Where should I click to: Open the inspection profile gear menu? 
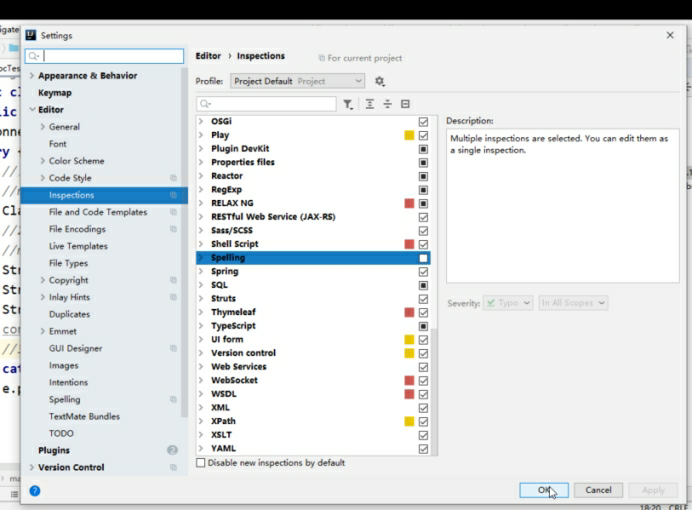(x=380, y=81)
